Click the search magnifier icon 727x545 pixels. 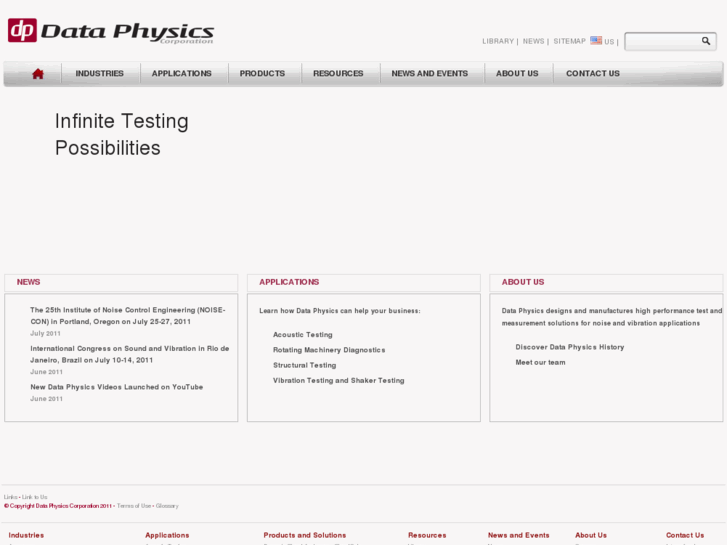coord(706,41)
